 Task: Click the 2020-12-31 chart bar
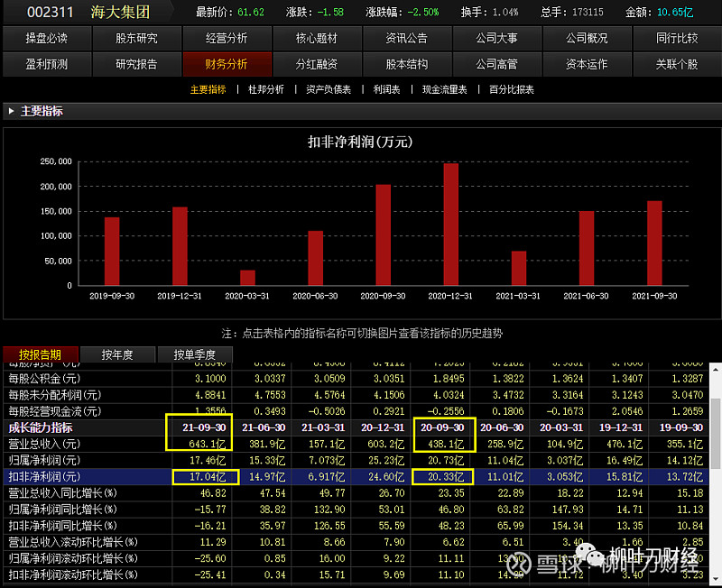(x=450, y=225)
